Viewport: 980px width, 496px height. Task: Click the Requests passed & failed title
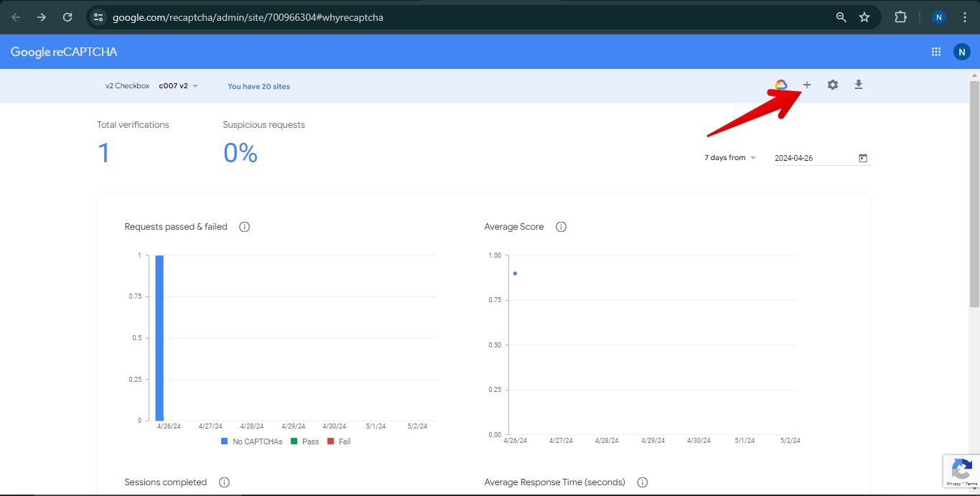[176, 227]
